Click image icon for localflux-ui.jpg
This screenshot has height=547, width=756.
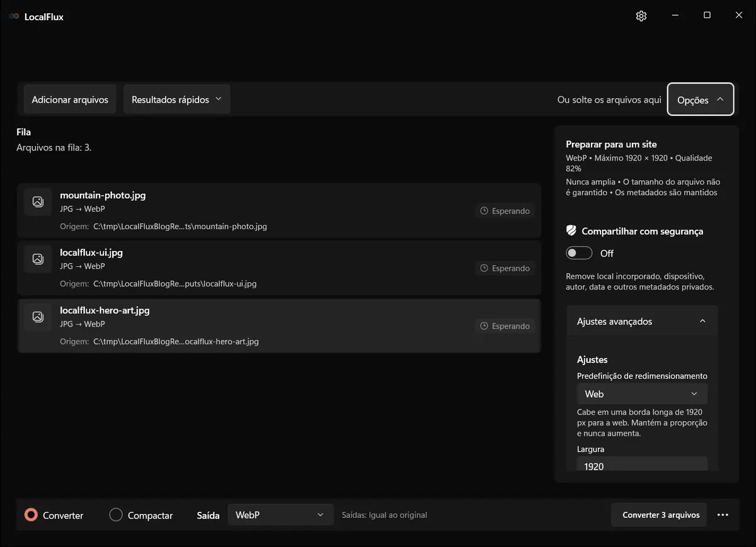(38, 259)
